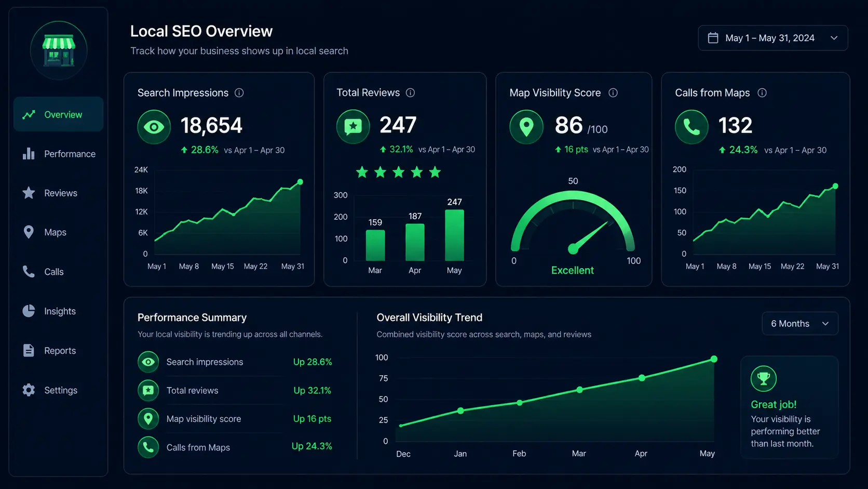Click the calendar icon in date range picker
868x489 pixels.
pyautogui.click(x=713, y=38)
